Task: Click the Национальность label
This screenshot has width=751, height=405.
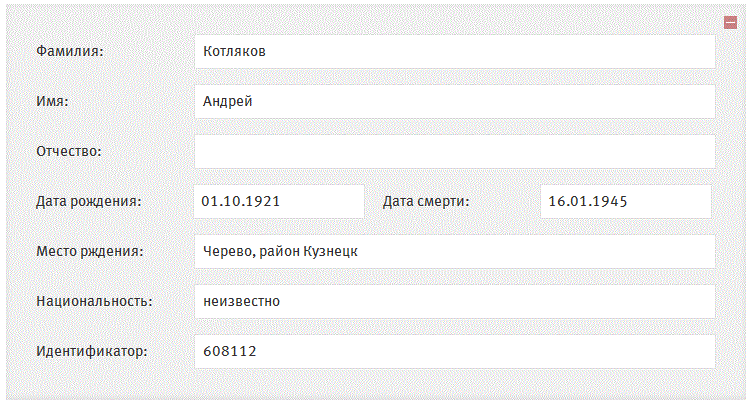Action: (x=94, y=302)
